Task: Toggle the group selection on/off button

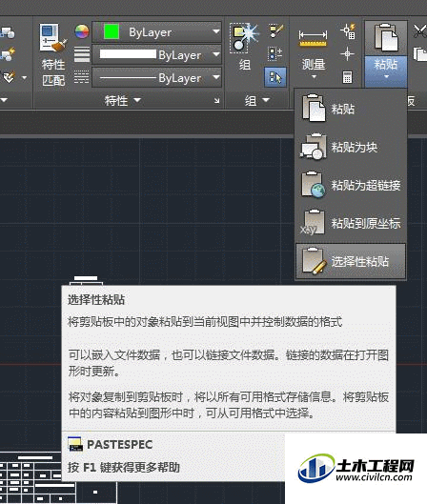Action: (275, 77)
